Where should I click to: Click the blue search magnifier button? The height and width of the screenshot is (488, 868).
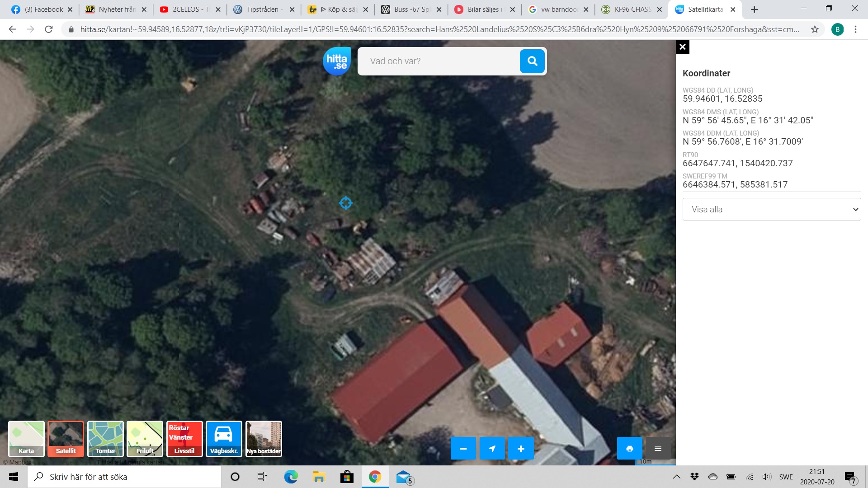[x=532, y=61]
